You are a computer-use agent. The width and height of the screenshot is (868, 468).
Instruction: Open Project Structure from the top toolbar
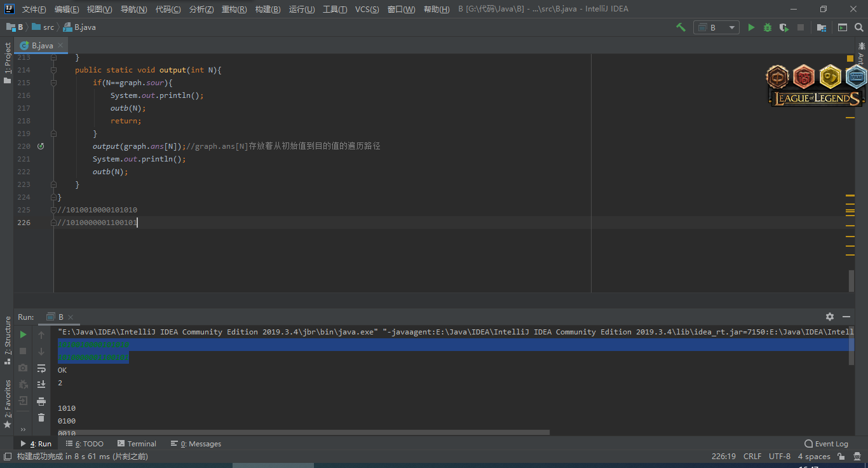click(822, 27)
